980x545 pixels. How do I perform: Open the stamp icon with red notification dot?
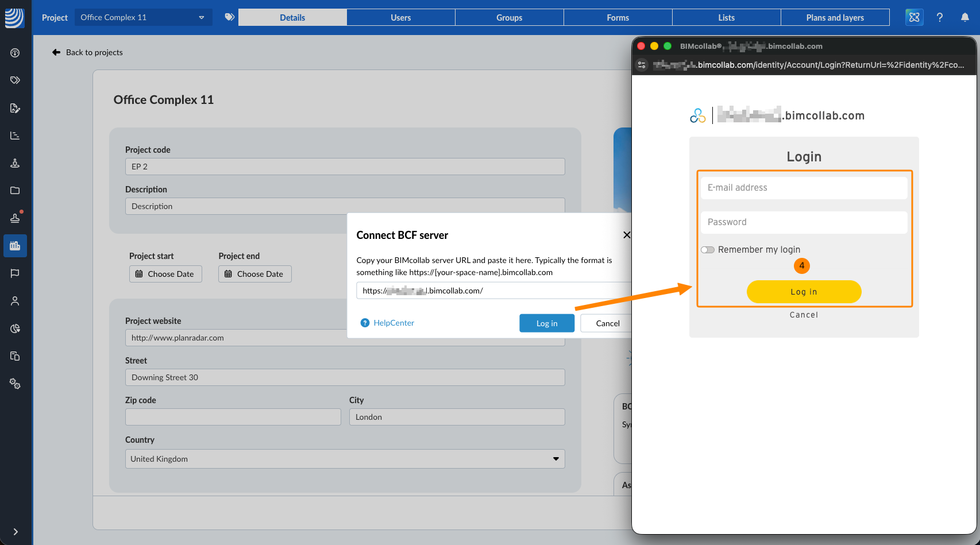click(x=16, y=218)
